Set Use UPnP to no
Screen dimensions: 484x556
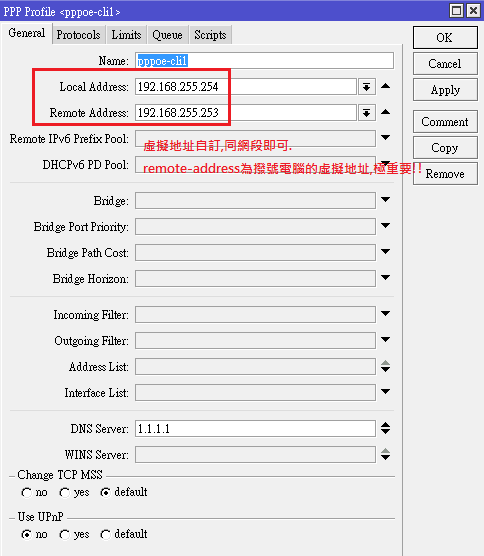pos(27,535)
